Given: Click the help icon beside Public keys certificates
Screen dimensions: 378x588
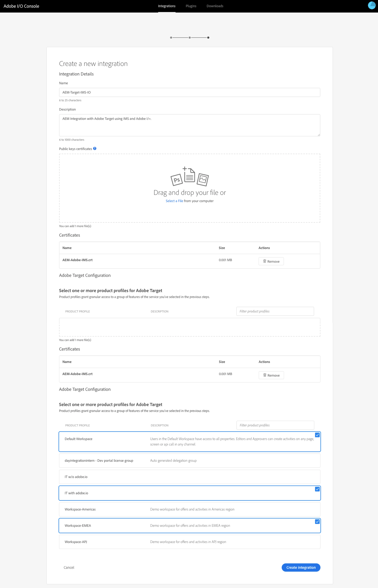Looking at the screenshot, I should [x=95, y=148].
